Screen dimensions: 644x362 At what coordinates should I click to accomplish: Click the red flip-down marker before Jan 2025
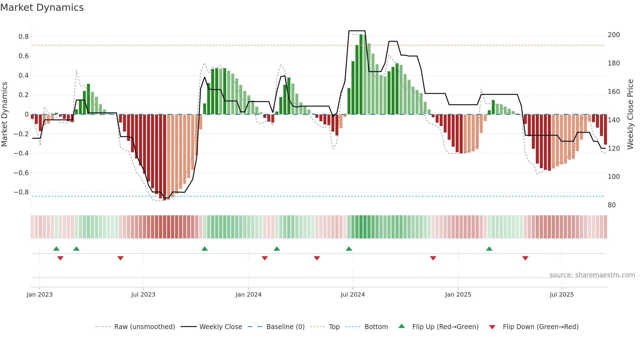[x=433, y=258]
